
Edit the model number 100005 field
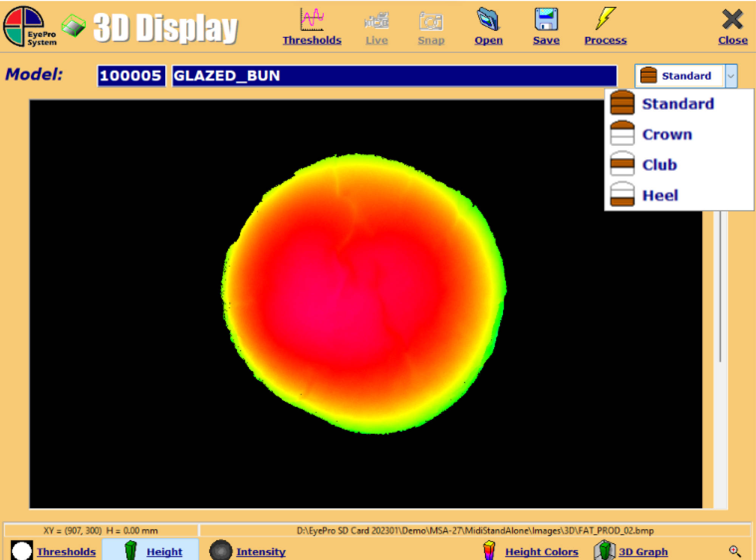point(131,76)
